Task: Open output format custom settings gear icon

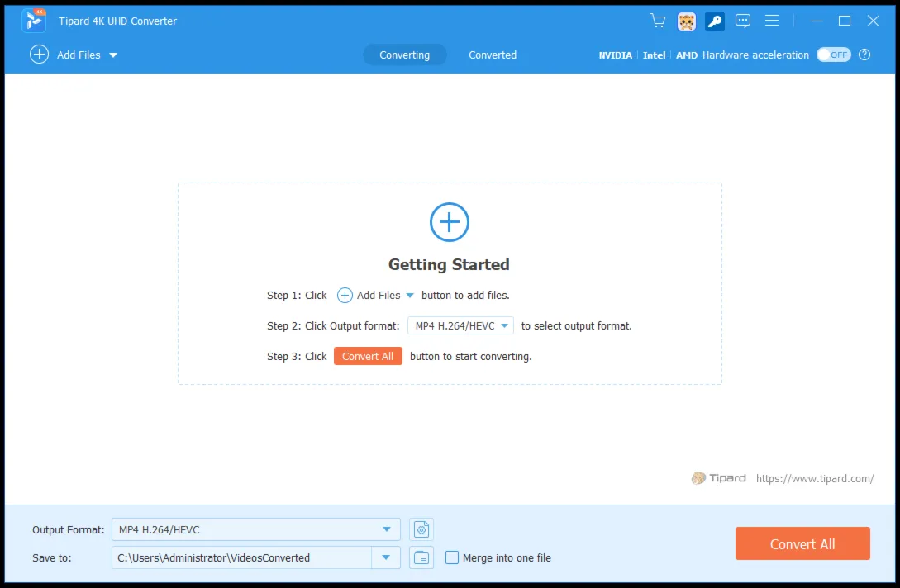Action: (x=421, y=529)
